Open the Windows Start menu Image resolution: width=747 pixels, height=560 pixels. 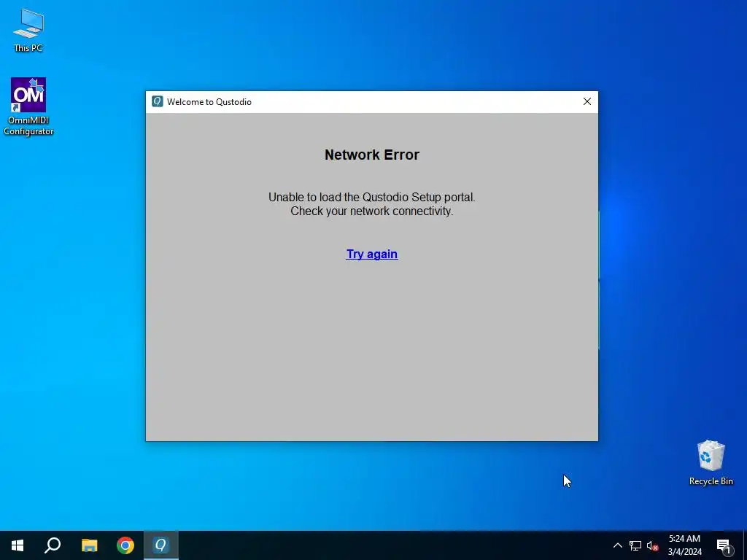coord(18,545)
